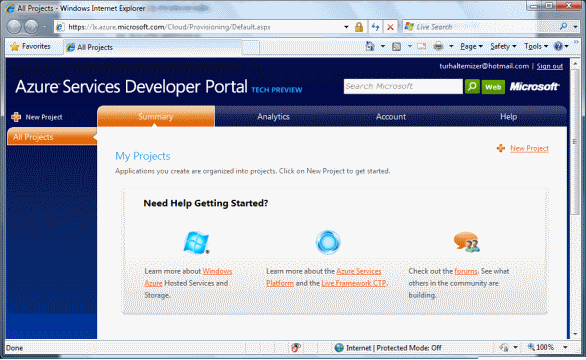Click the blue Azure Services orb icon

pyautogui.click(x=328, y=242)
